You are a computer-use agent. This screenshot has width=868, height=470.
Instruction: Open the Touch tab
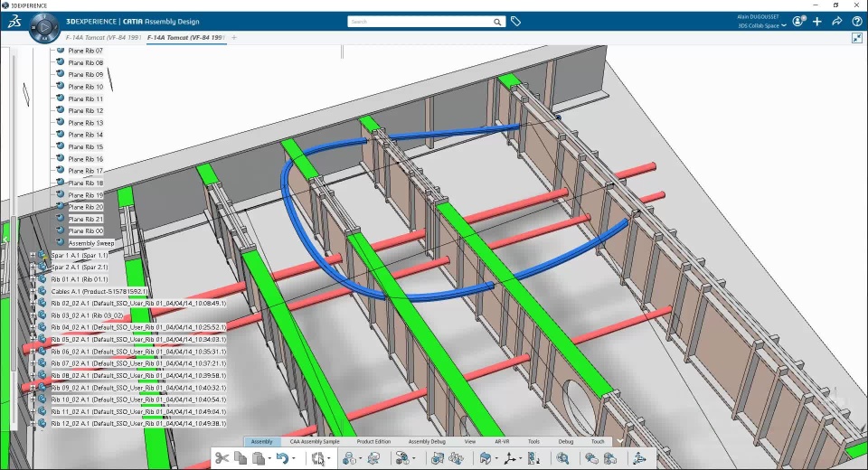click(x=598, y=441)
